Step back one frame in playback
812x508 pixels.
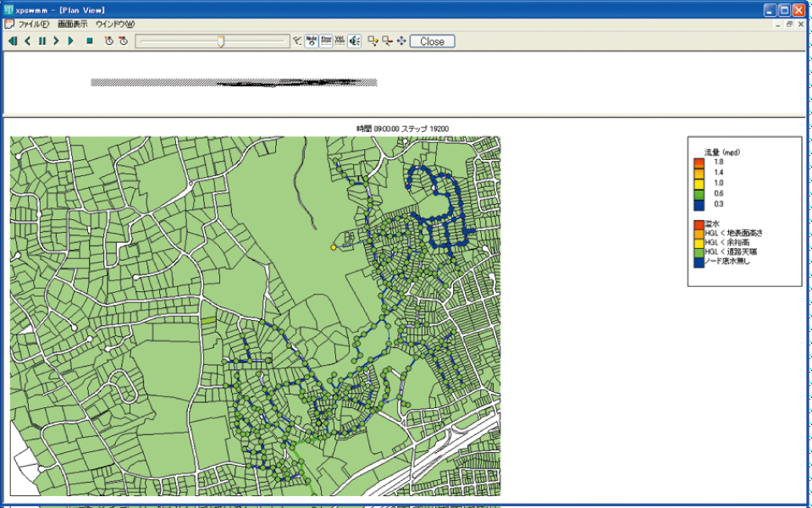(27, 41)
